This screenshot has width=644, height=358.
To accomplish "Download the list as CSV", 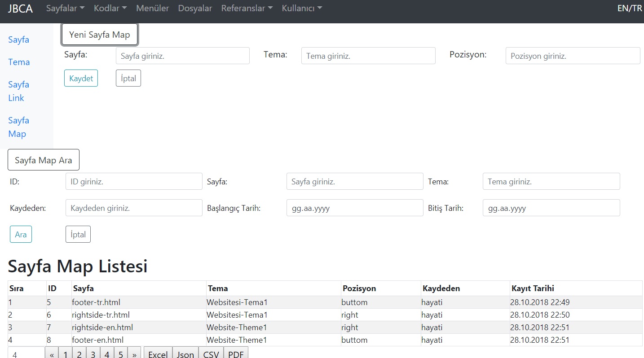I will tap(211, 354).
